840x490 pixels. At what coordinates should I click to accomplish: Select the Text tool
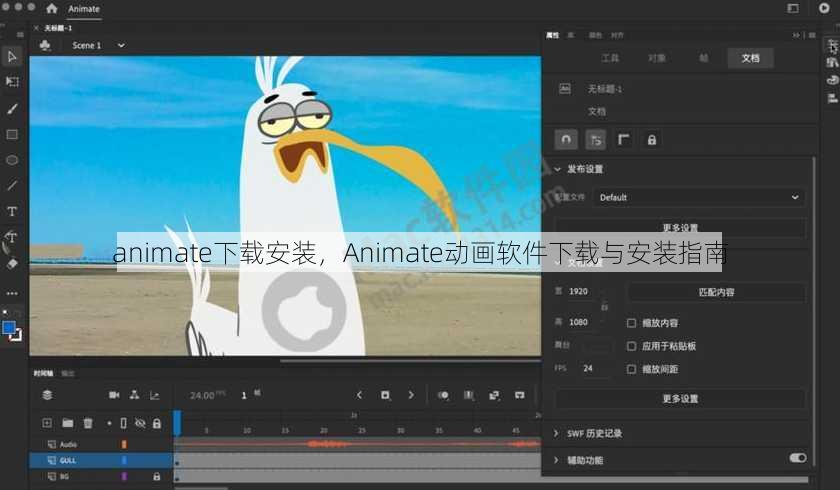(12, 212)
